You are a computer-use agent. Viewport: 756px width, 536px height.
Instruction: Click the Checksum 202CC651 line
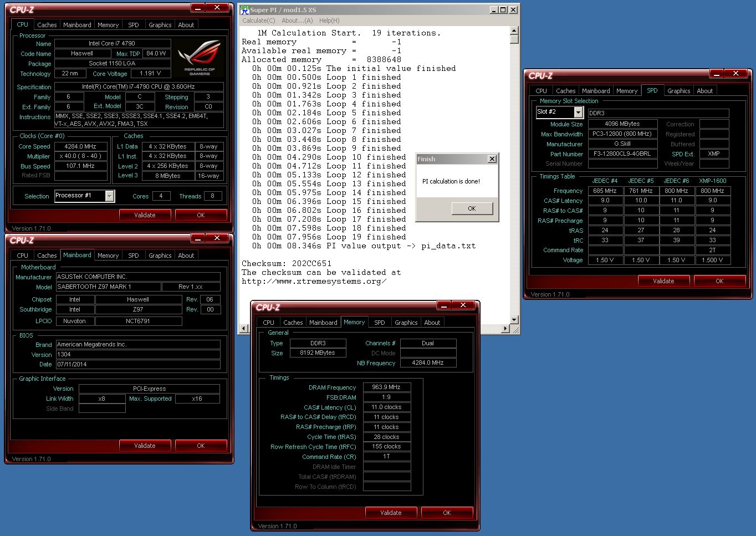click(287, 264)
